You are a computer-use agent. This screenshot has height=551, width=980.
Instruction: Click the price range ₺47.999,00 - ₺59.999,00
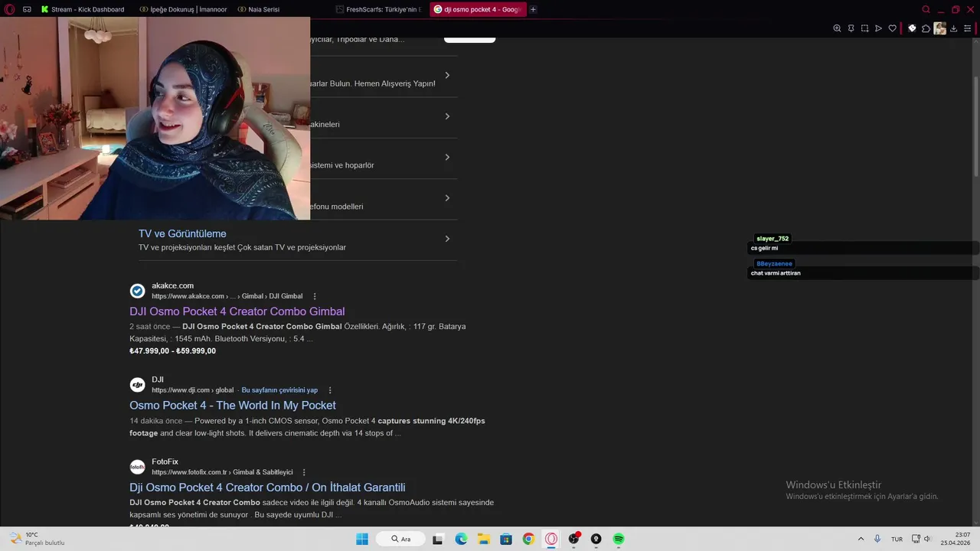click(x=172, y=351)
